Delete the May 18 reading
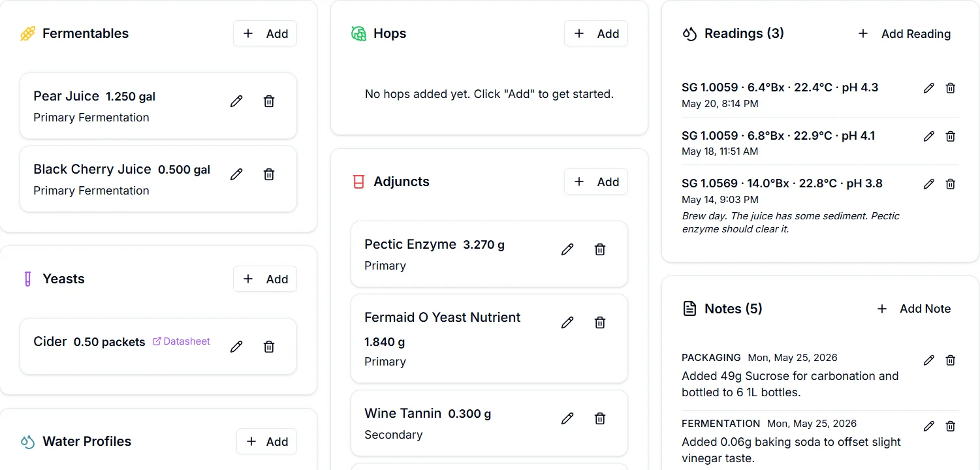 [x=951, y=136]
